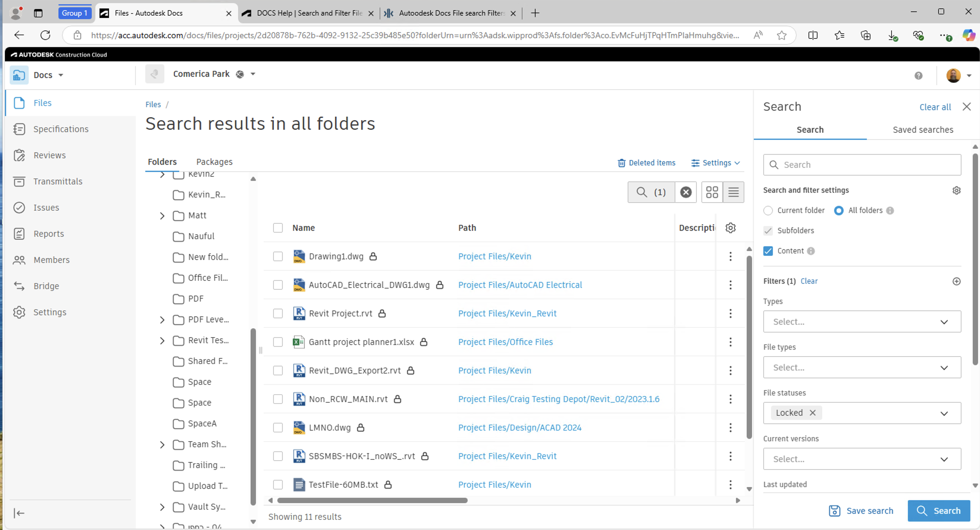Click the file list vertical scrollbar

[749, 347]
